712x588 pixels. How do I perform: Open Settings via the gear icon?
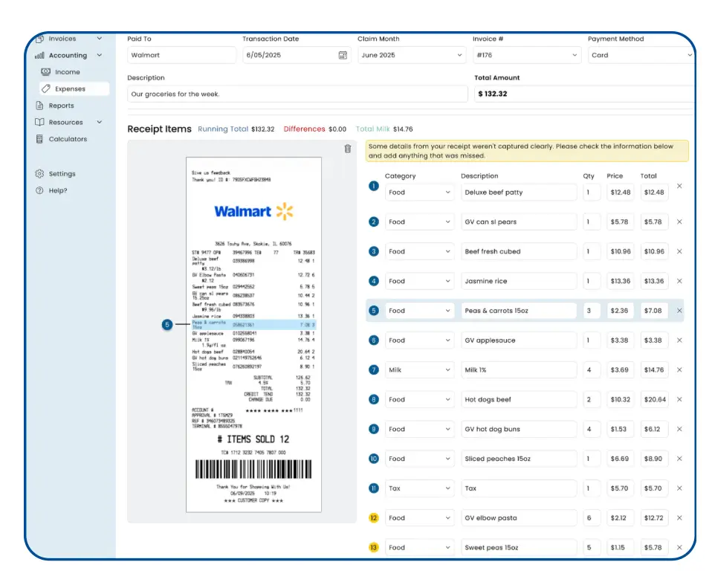pyautogui.click(x=40, y=174)
